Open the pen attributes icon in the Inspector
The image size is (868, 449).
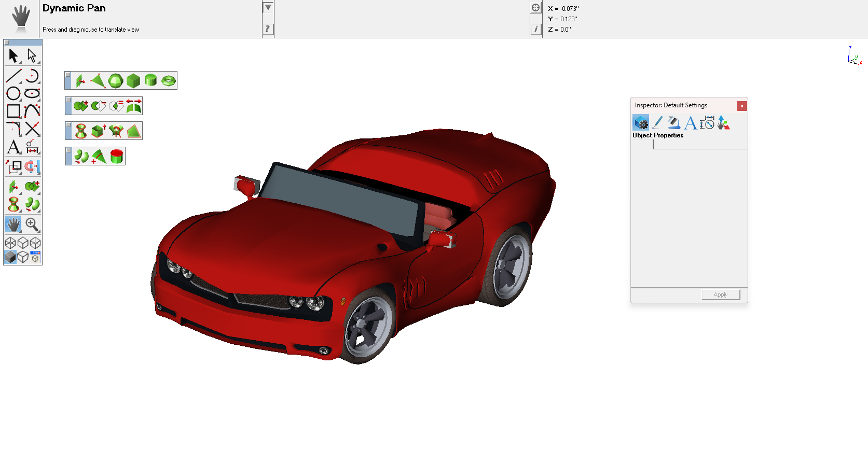coord(657,123)
